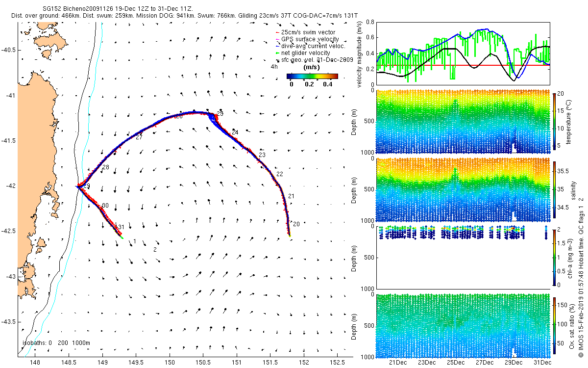Click the '0.8' tick on the velocity magnitude axis

[x=370, y=22]
